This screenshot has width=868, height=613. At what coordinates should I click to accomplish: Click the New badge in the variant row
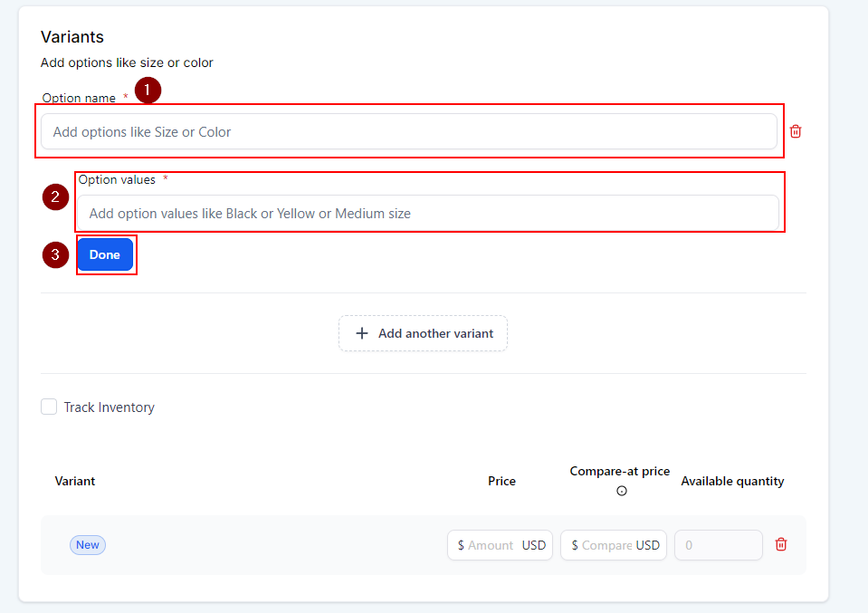point(88,544)
